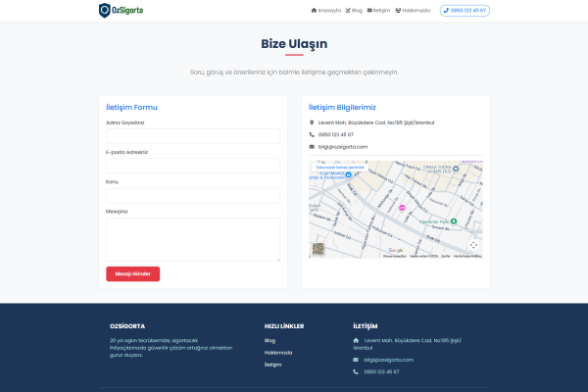Click the envelope icon in contact info card

click(x=312, y=147)
